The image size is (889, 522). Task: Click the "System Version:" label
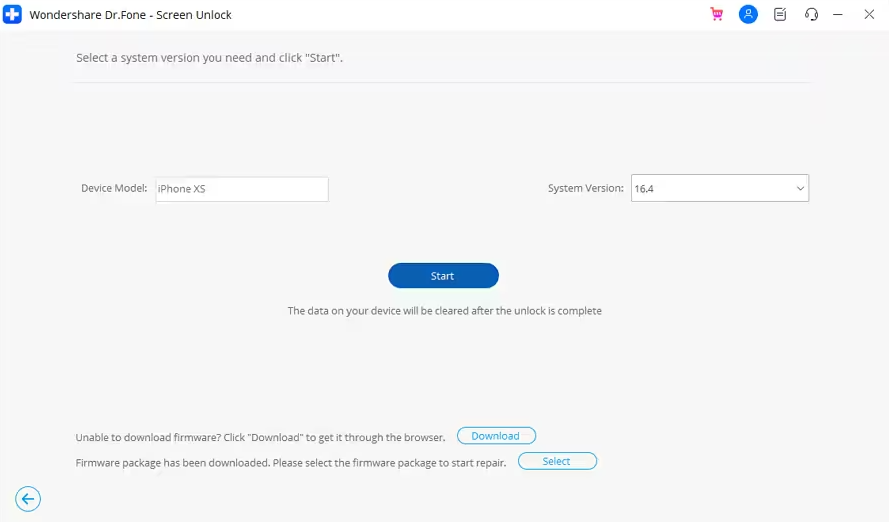586,188
